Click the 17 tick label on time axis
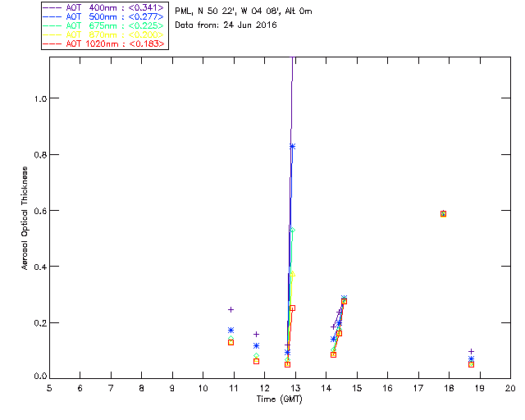Screen dimensions: 525x420 pos(418,388)
